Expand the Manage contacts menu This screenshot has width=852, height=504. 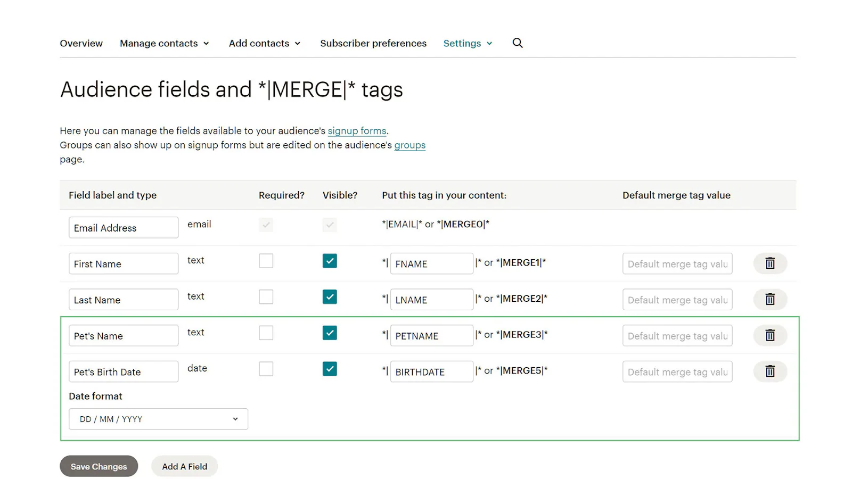pos(165,43)
